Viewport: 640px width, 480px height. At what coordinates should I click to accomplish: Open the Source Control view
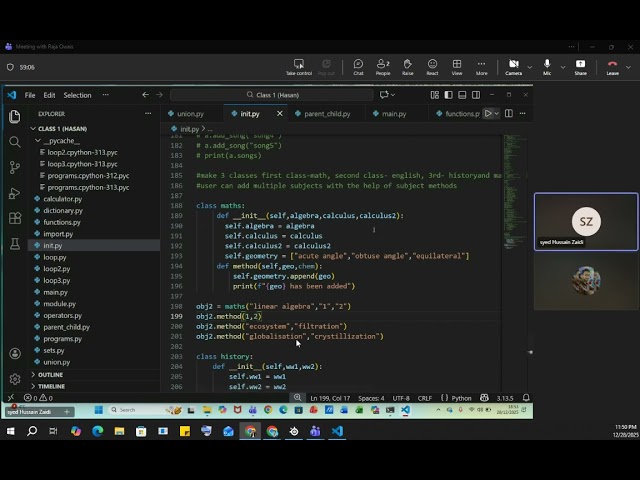14,167
